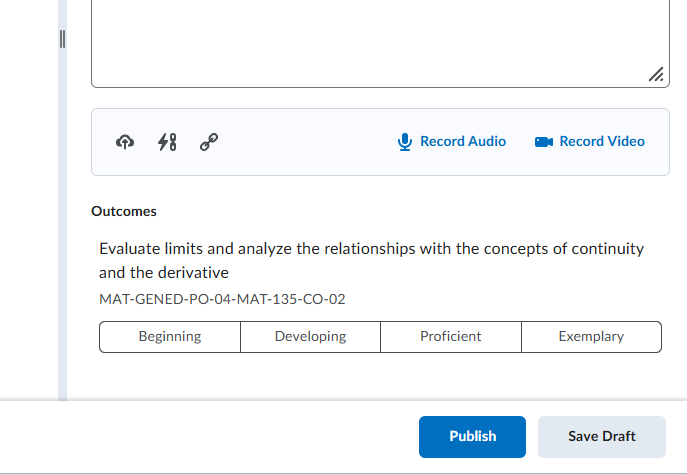The image size is (687, 475).
Task: Click the MAT-GENED-PO-04-MAT-135-CO-02 outcome code
Action: pyautogui.click(x=222, y=299)
